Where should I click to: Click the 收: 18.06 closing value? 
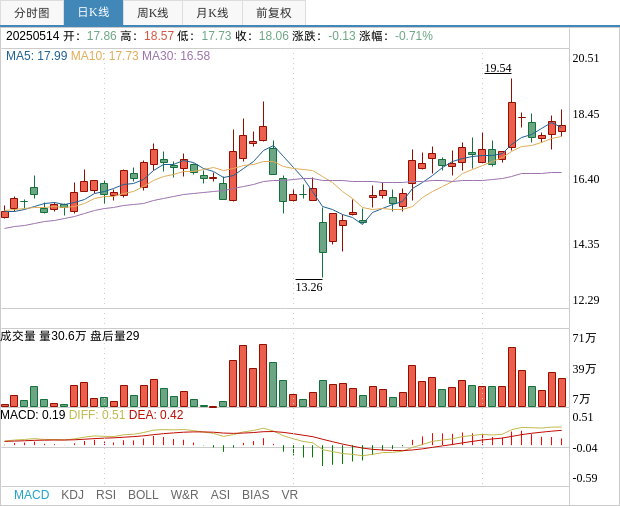click(x=262, y=36)
